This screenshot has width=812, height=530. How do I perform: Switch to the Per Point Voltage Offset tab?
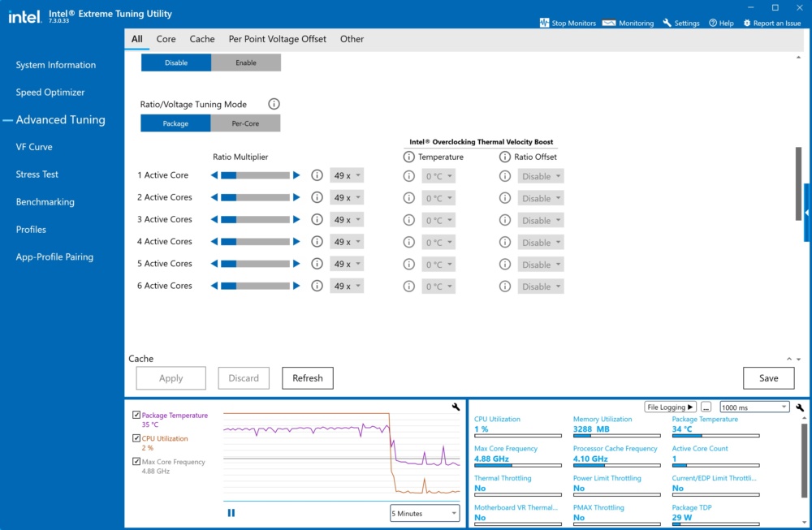pyautogui.click(x=278, y=39)
